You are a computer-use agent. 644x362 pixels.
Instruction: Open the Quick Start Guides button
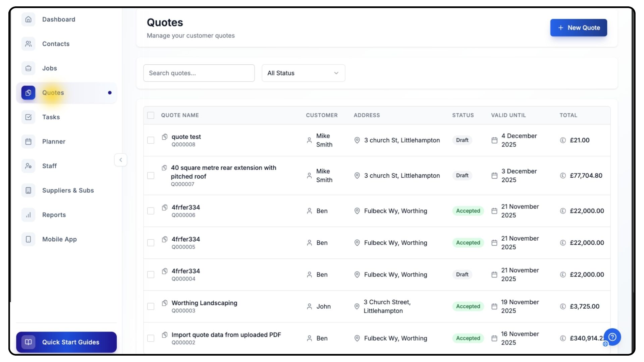[x=66, y=342]
